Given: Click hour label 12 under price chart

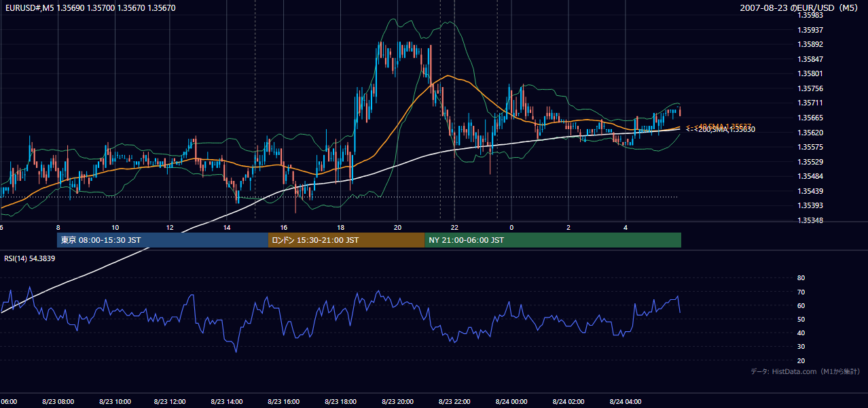Looking at the screenshot, I should coord(170,227).
